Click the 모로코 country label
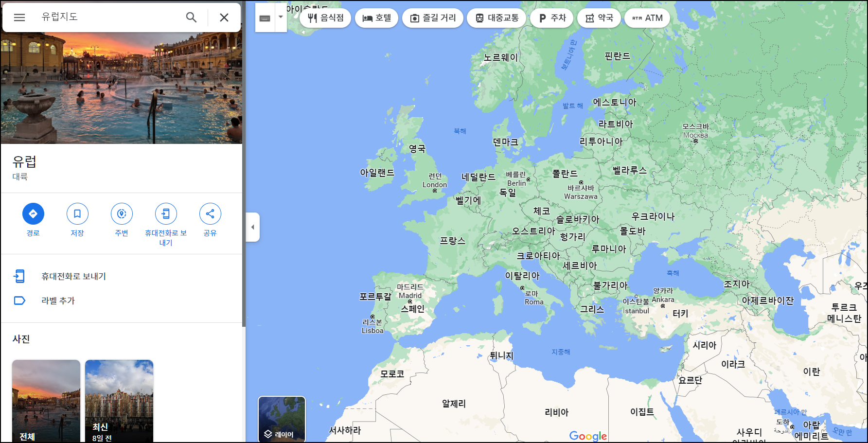 [x=392, y=374]
